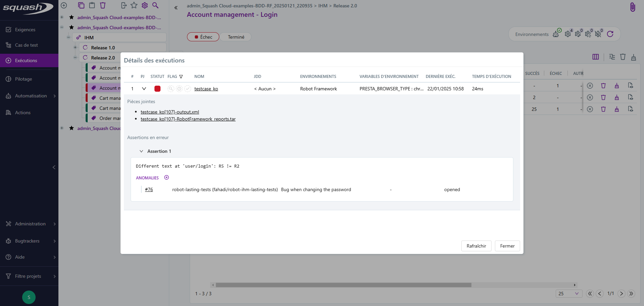Click the add anomaly plus icon
The width and height of the screenshot is (644, 306).
point(167,177)
